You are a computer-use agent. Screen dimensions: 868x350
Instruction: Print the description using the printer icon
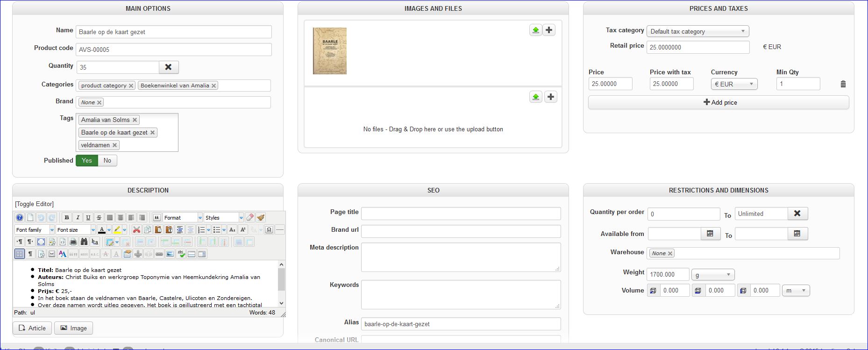(73, 242)
